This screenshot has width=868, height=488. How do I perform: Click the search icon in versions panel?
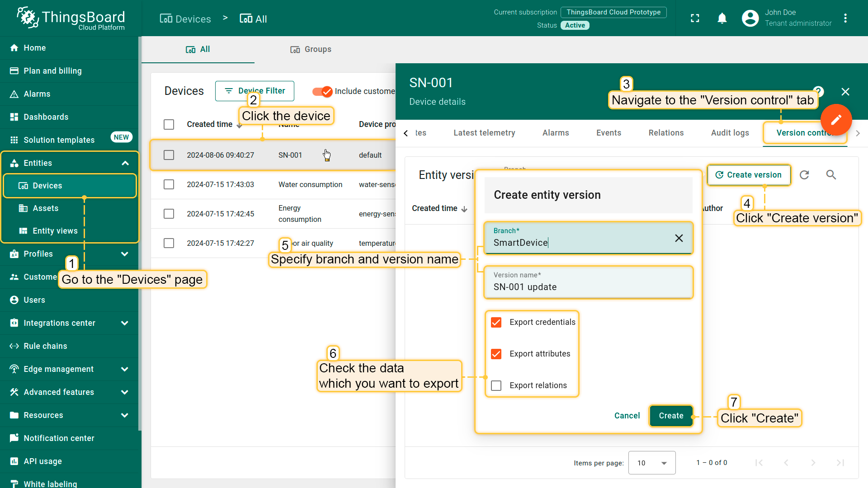coord(831,175)
